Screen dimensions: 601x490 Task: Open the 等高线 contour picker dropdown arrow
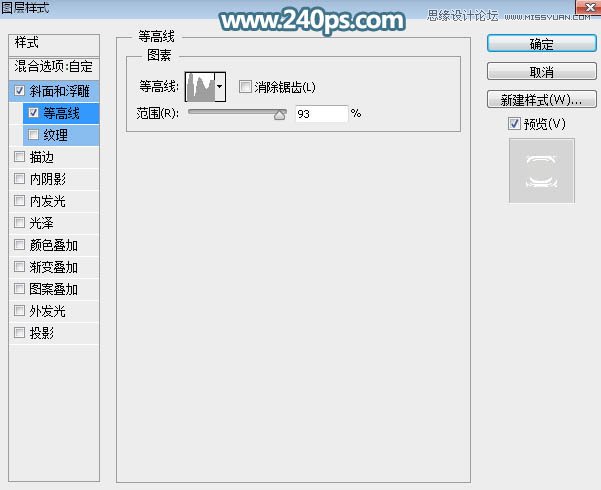[220, 87]
